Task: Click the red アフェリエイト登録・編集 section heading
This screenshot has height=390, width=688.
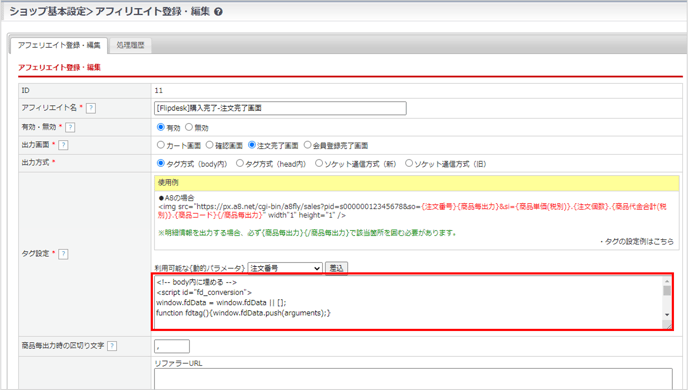Action: click(x=59, y=68)
